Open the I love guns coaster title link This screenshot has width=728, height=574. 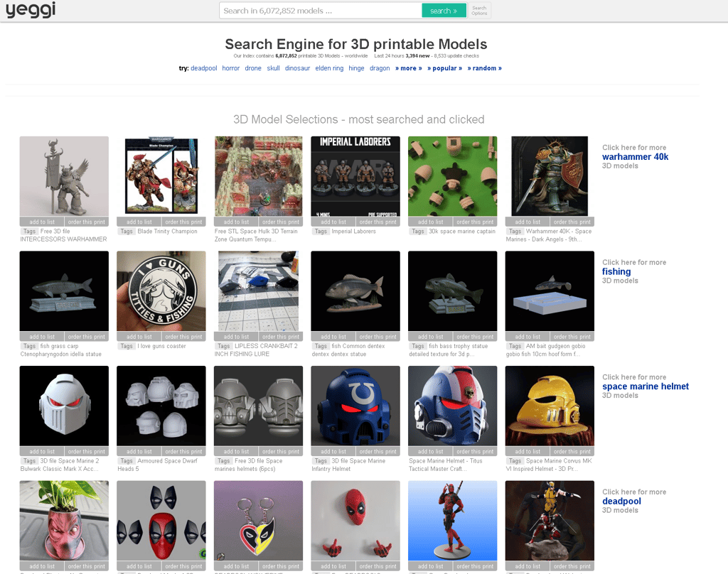[161, 346]
